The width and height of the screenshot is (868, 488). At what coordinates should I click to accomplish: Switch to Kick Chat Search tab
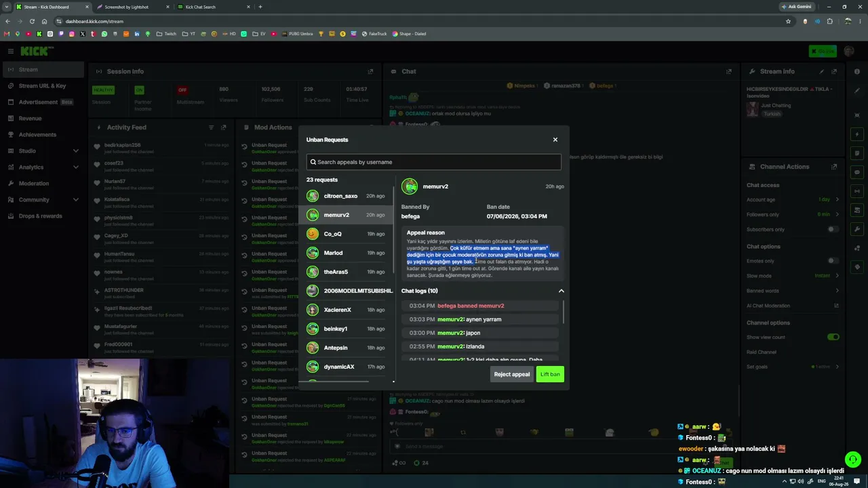[x=213, y=7]
